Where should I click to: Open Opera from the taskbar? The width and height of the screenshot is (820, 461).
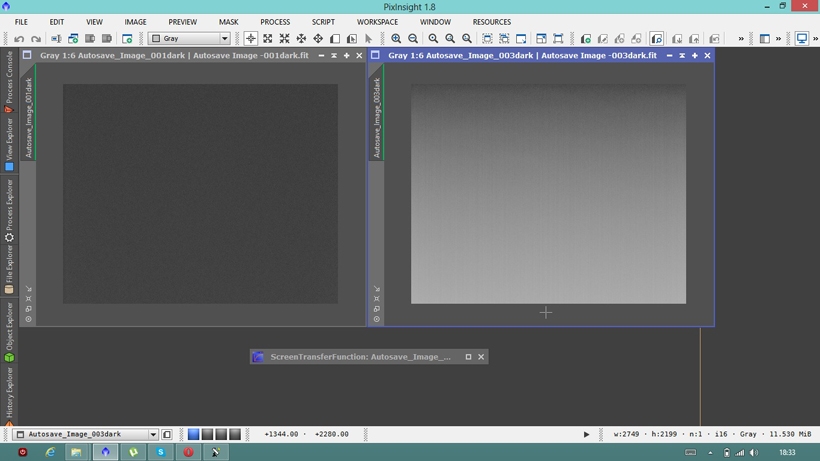click(x=188, y=452)
